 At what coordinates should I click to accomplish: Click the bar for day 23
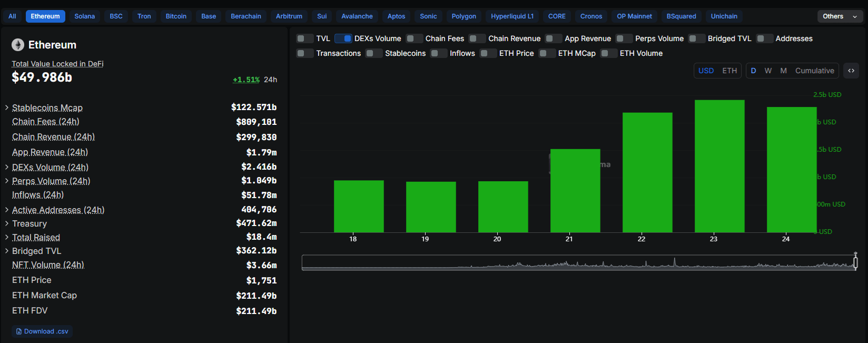point(719,166)
